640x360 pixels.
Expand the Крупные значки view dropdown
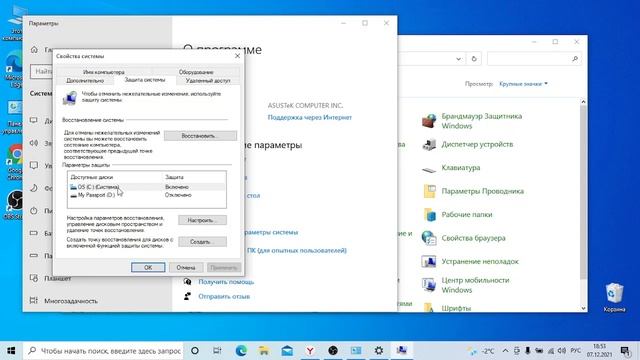523,84
